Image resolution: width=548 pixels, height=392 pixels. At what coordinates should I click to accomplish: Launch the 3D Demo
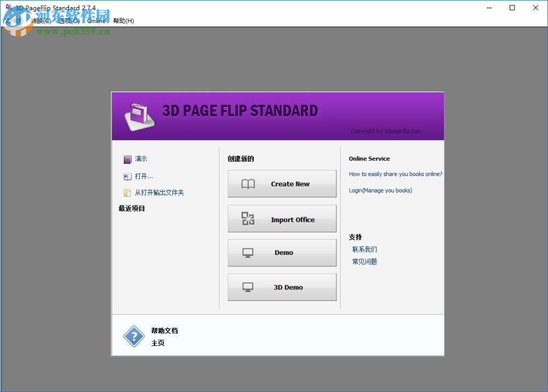click(282, 286)
